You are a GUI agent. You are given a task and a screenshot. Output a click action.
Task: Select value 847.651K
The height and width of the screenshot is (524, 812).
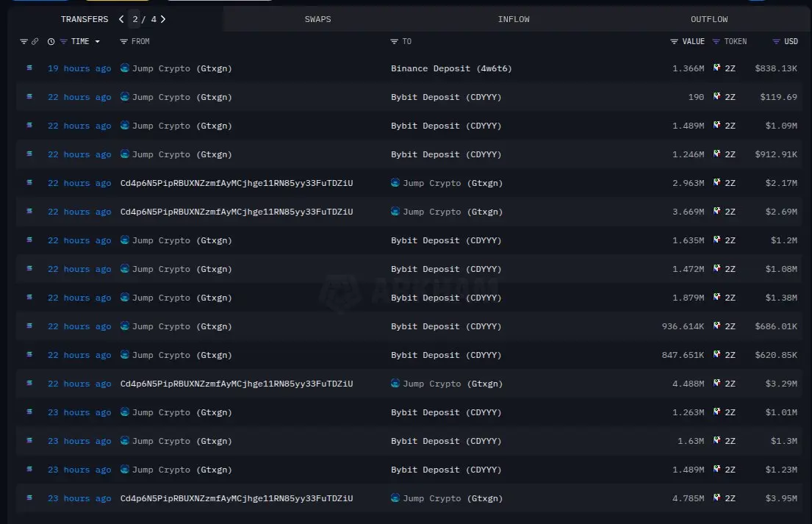coord(683,355)
